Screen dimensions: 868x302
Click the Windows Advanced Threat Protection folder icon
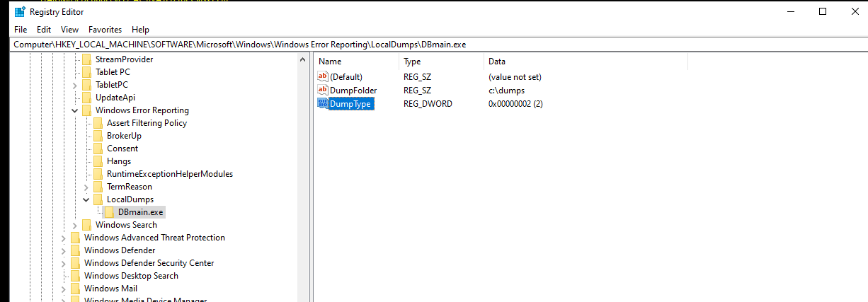point(76,238)
